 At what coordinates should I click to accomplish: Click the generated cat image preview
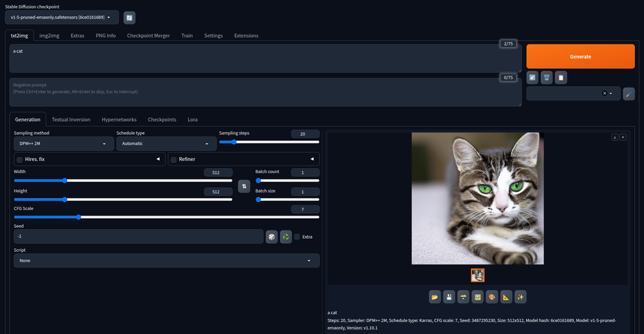(478, 198)
